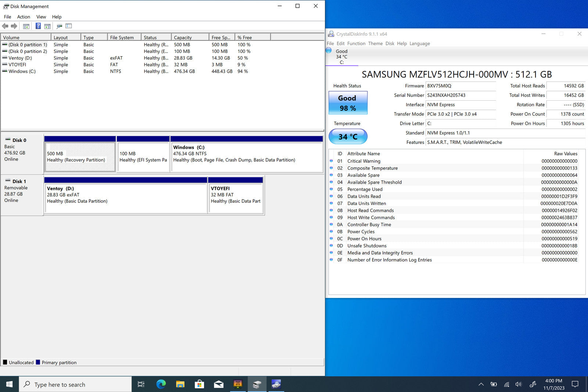This screenshot has width=588, height=392.
Task: Open the View menu in Disk Management
Action: [x=41, y=17]
